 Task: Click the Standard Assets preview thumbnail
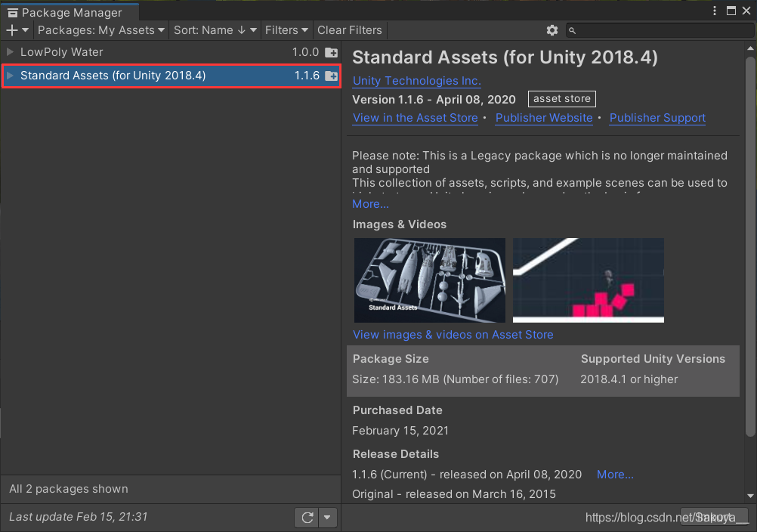click(429, 280)
